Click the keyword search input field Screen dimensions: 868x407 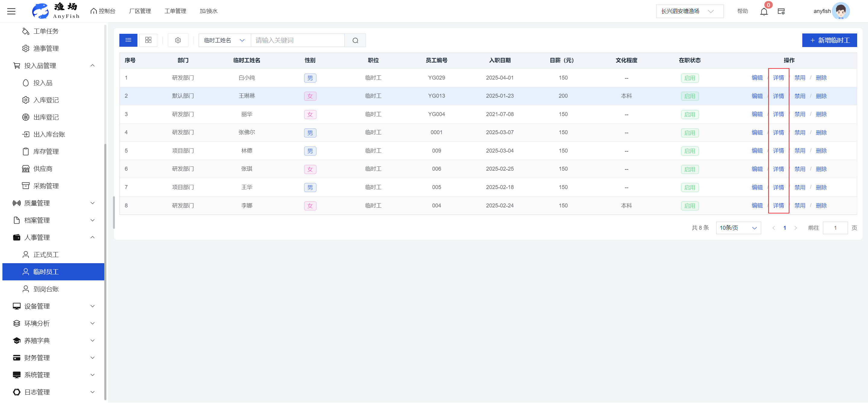coord(297,40)
